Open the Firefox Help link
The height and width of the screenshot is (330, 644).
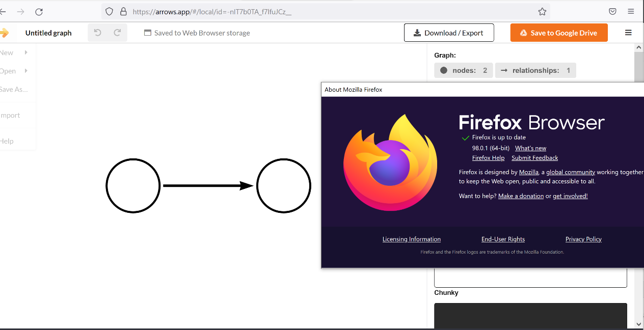(x=488, y=158)
